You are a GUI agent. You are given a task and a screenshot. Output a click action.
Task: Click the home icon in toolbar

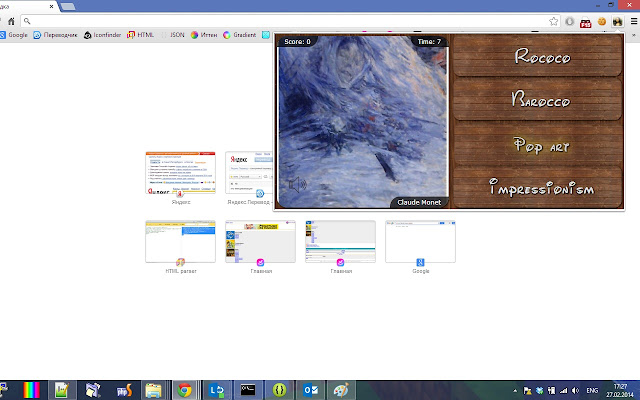click(11, 21)
